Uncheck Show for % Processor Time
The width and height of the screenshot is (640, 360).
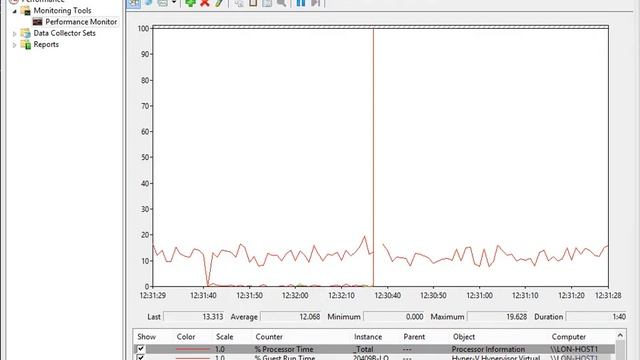[140, 349]
